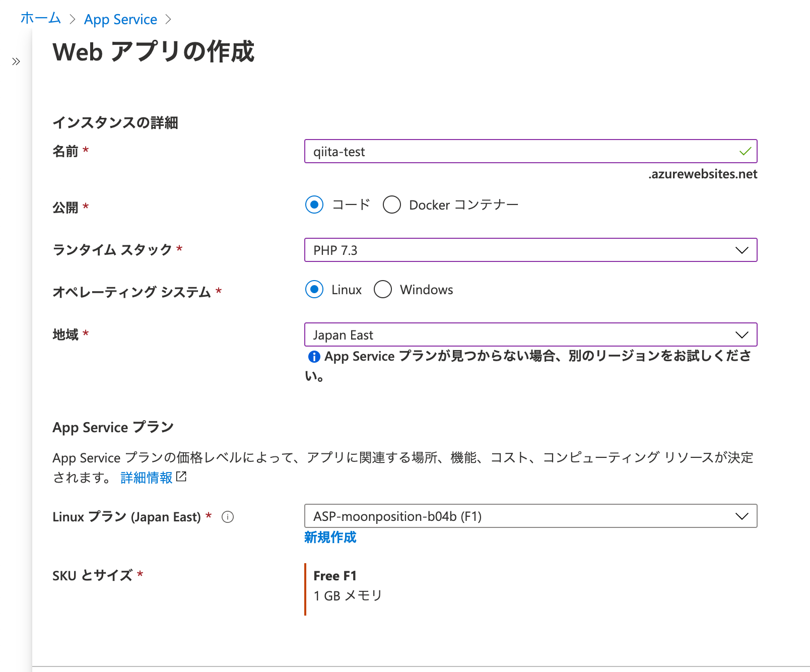Click the Web アプリの作成 page title
Image resolution: width=810 pixels, height=672 pixels.
coord(154,52)
